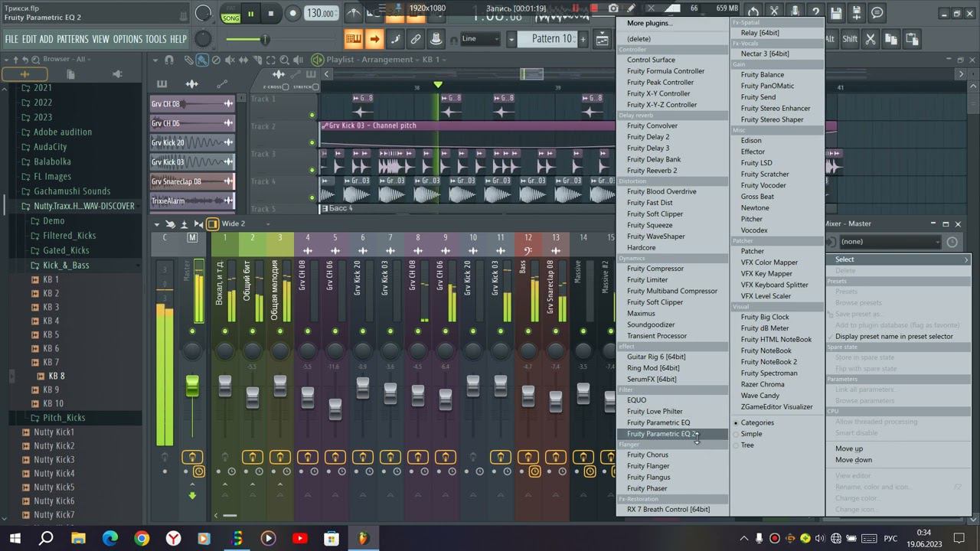Open the Line snap dropdown
Image resolution: width=980 pixels, height=551 pixels.
coord(480,38)
